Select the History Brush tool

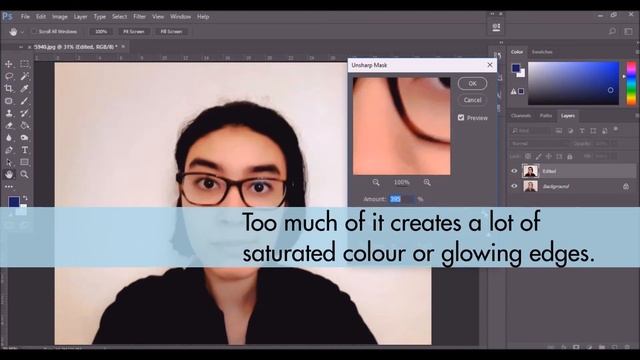pyautogui.click(x=24, y=113)
